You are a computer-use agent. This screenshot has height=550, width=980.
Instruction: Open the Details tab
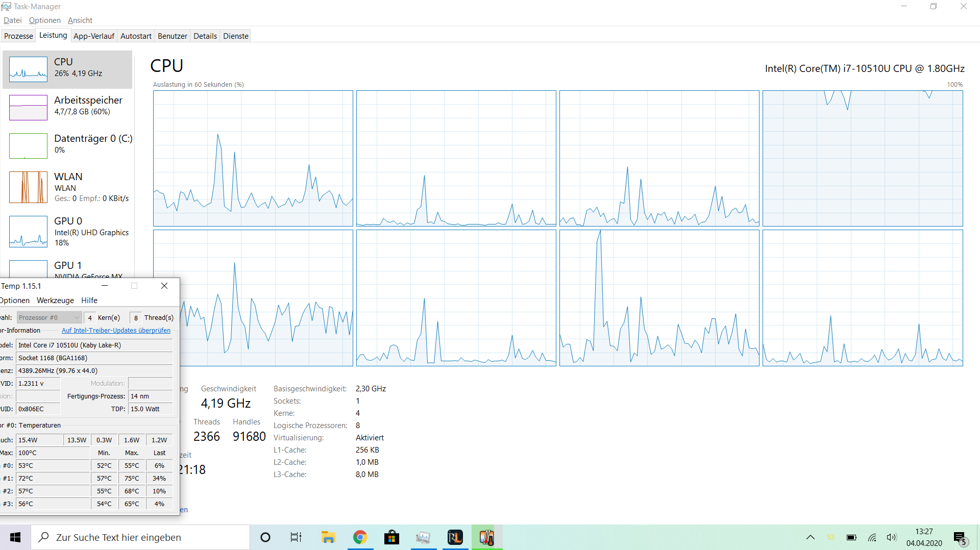pos(205,36)
